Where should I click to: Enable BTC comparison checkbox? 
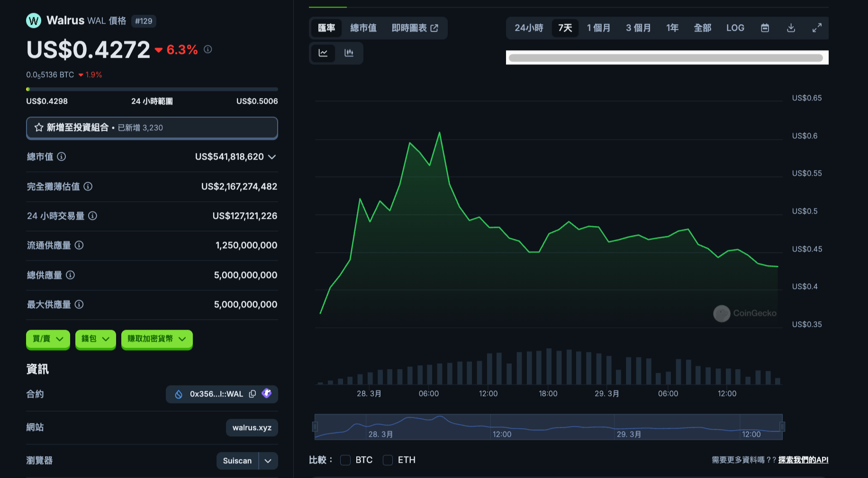345,460
